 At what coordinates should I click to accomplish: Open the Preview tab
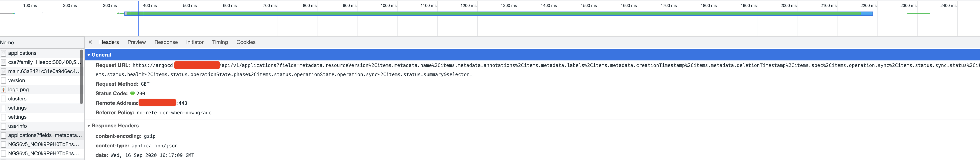137,42
